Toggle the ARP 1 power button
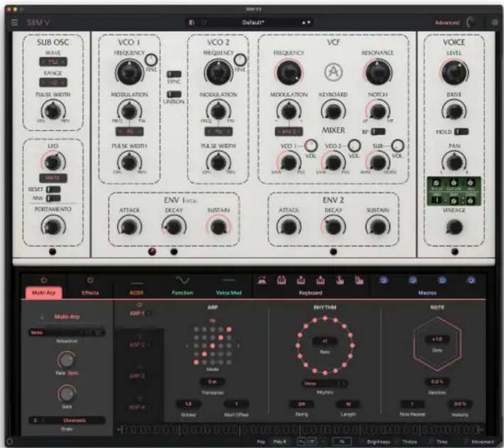The width and height of the screenshot is (504, 448). click(140, 305)
